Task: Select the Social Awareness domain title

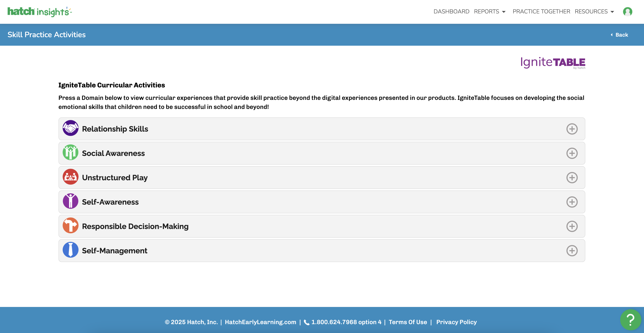Action: 113,153
